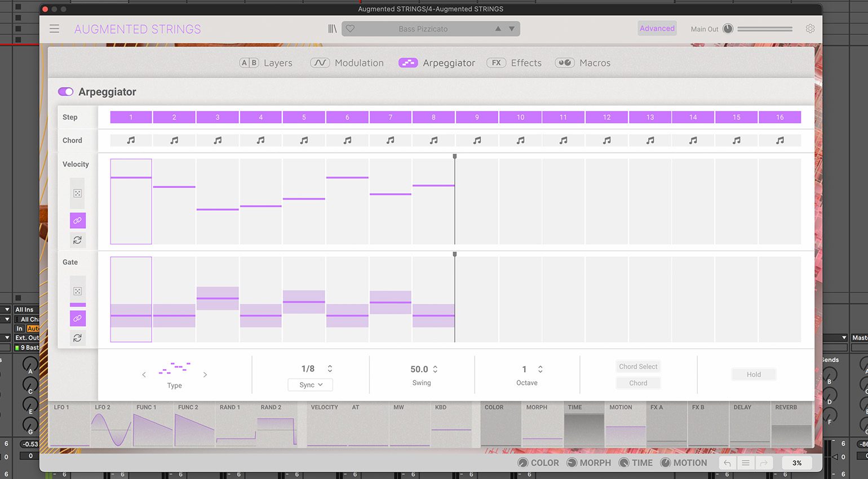Screen dimensions: 868x479
Task: Click the arpeggio Type pattern icon
Action: coord(175,369)
